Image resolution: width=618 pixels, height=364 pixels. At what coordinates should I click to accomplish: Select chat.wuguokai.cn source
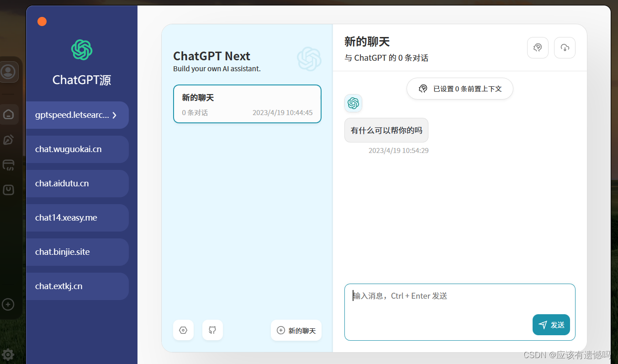pos(77,149)
